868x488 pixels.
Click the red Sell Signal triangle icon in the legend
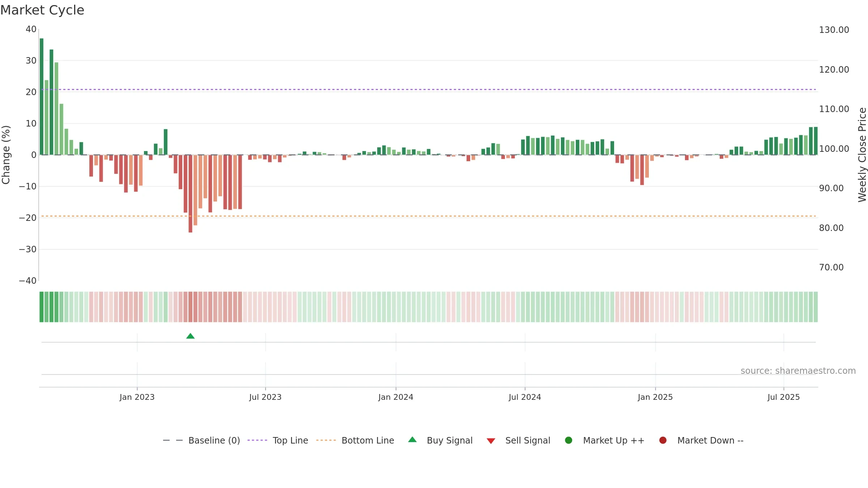(x=491, y=441)
